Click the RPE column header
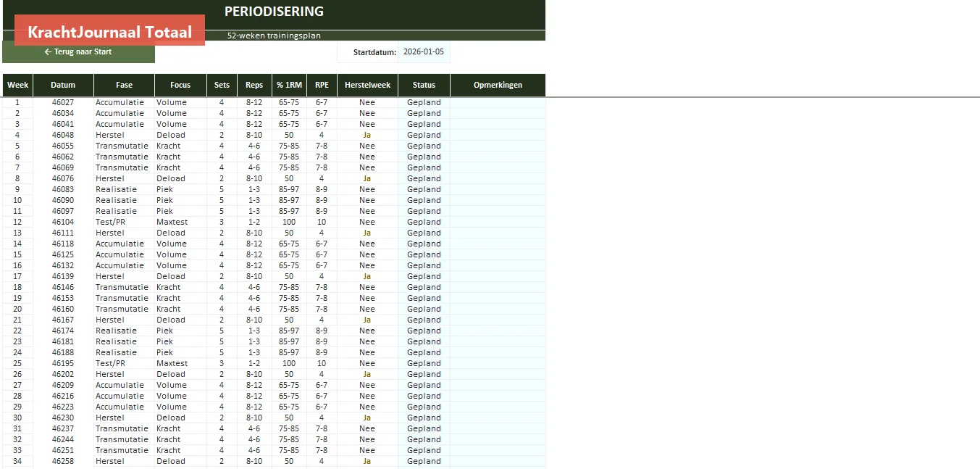Screen dimensions: 980x469 coord(322,85)
